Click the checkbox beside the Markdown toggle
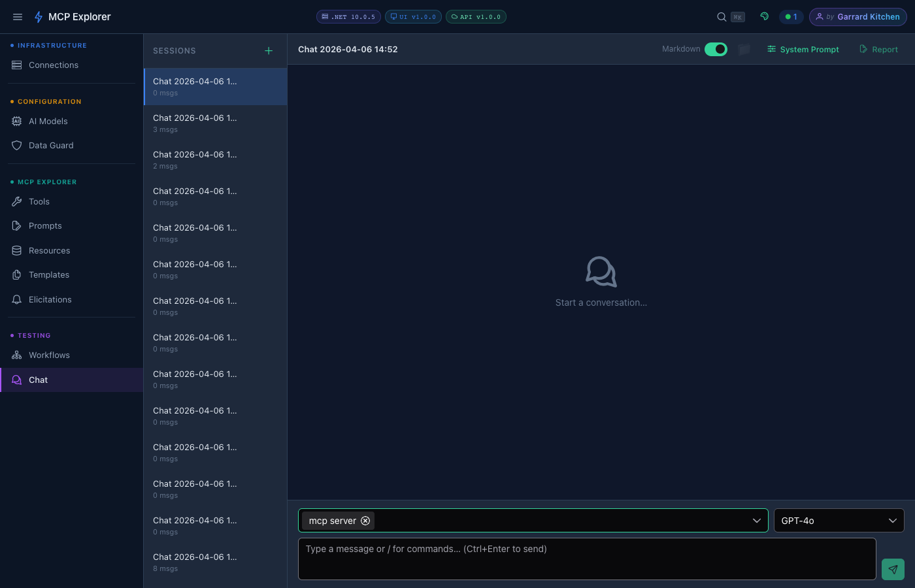 pos(744,49)
